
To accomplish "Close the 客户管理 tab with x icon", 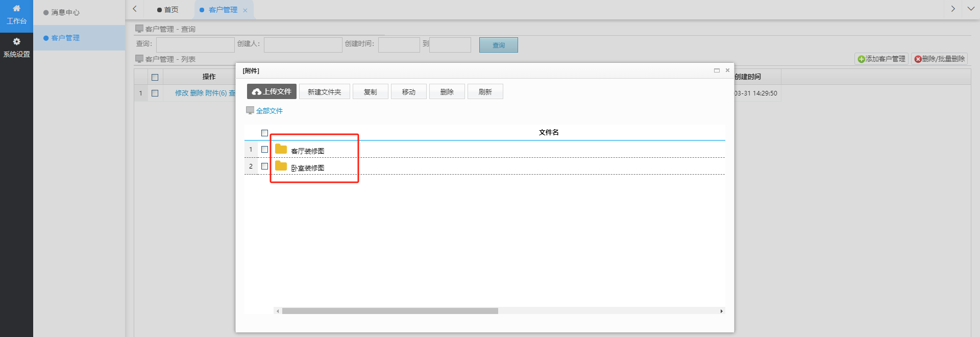I will click(245, 10).
